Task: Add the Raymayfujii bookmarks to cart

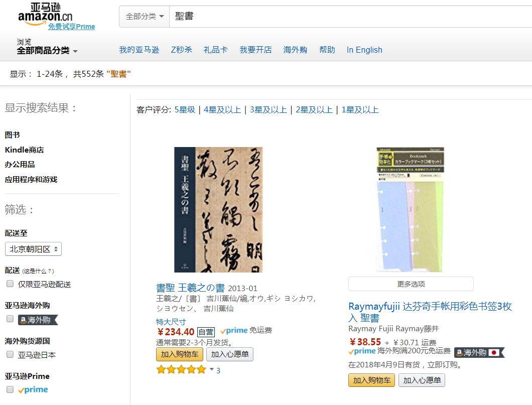Action: coord(371,380)
